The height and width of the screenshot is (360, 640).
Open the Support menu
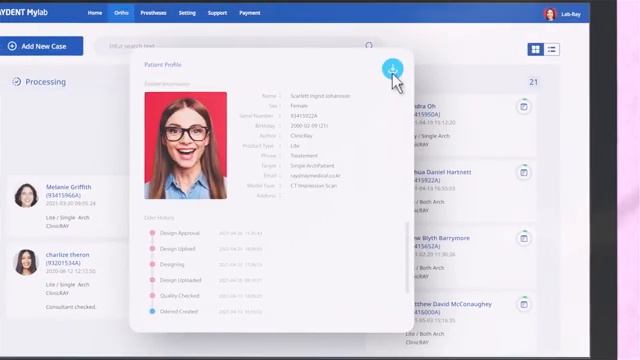(217, 13)
